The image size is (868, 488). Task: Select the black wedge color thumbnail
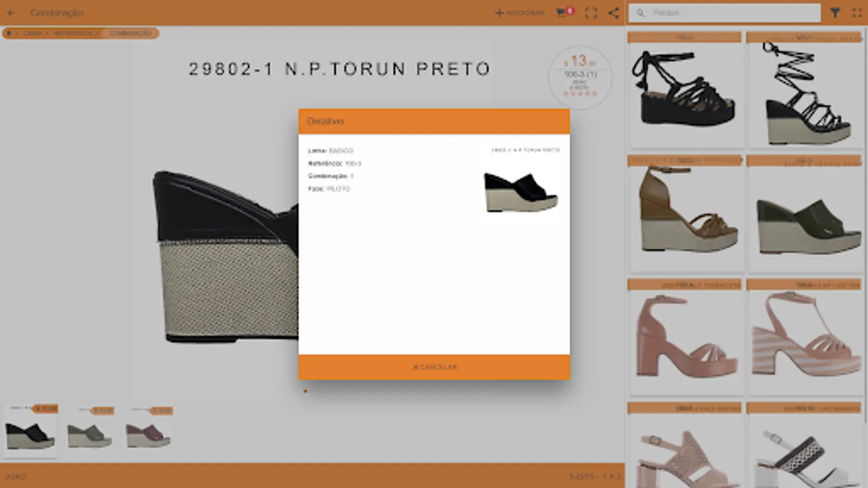(x=30, y=431)
